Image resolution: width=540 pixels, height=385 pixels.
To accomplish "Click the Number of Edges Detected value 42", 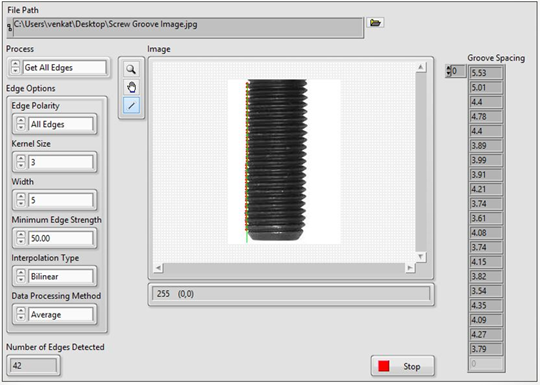I will 33,365.
